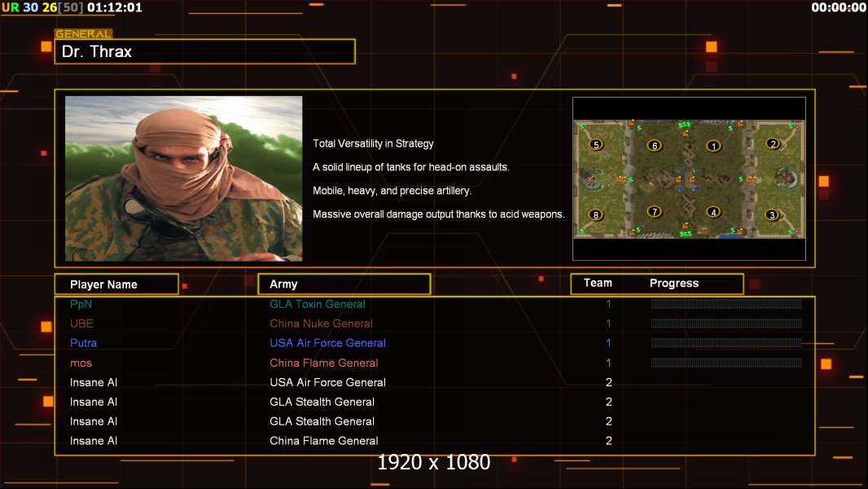Select player name UBE

click(81, 324)
